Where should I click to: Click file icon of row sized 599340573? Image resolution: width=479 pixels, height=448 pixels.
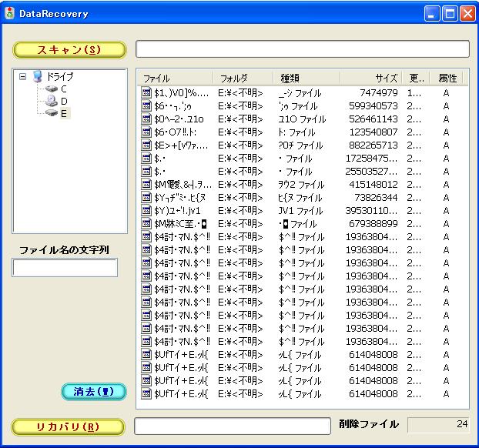point(146,105)
